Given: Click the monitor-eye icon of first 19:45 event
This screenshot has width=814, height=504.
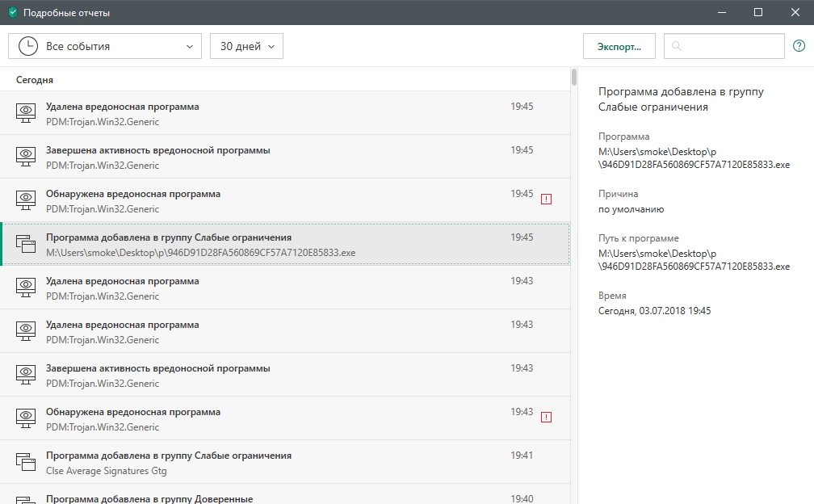Looking at the screenshot, I should pos(27,113).
